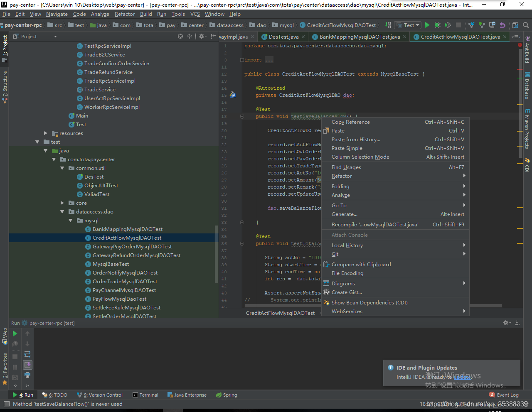Image resolution: width=532 pixels, height=412 pixels.
Task: Toggle the Spring tool window
Action: click(x=227, y=395)
